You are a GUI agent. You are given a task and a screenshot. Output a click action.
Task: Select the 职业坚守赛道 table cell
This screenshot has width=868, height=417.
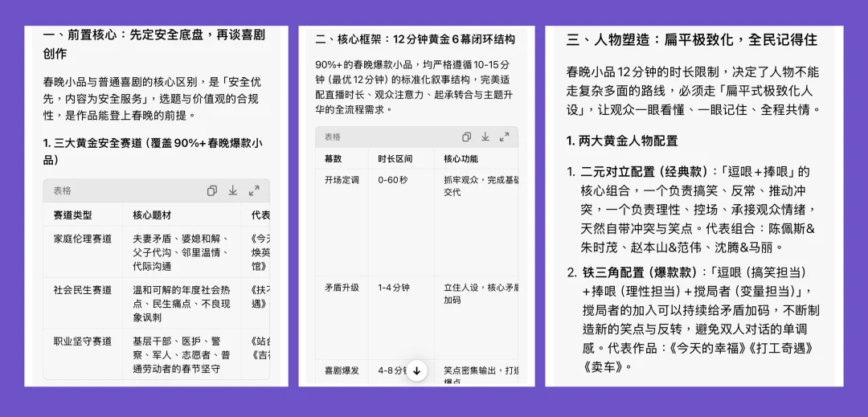coord(83,341)
